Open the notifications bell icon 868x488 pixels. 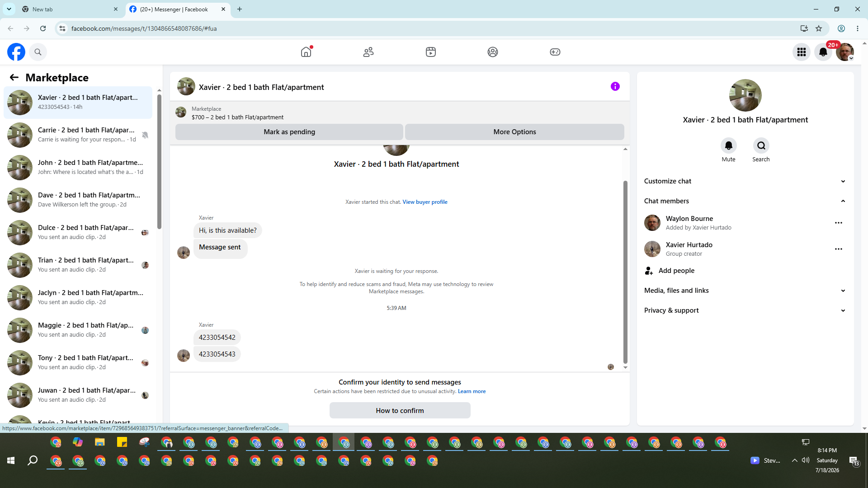[823, 52]
